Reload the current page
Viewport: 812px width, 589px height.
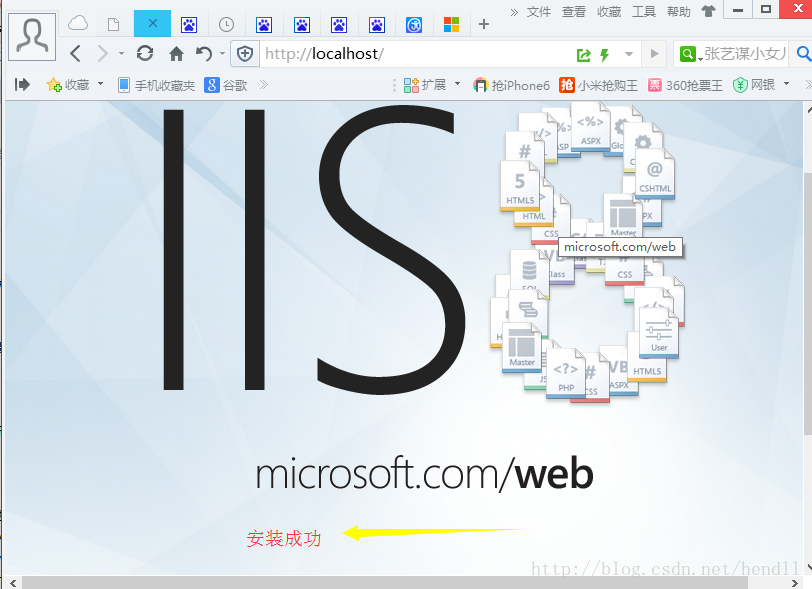coord(145,53)
